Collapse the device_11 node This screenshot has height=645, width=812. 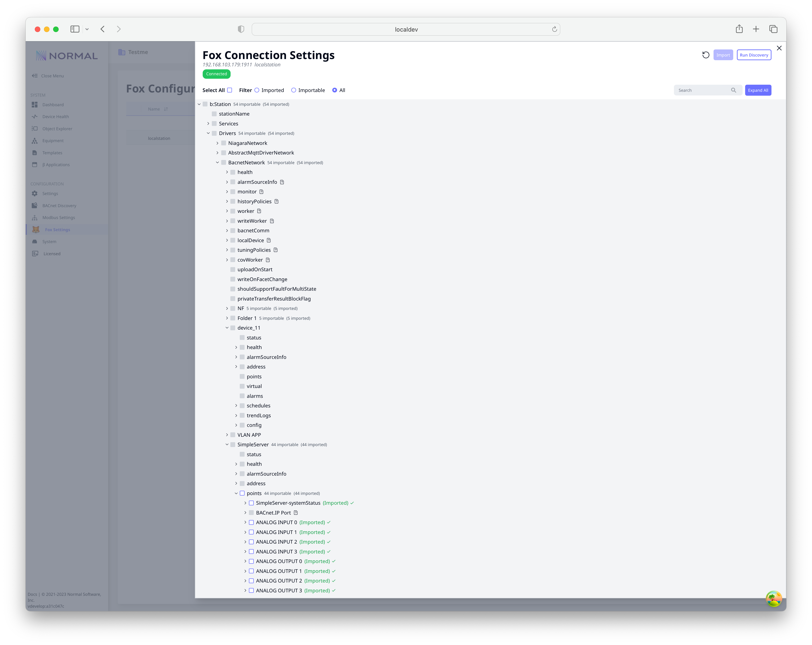click(227, 328)
